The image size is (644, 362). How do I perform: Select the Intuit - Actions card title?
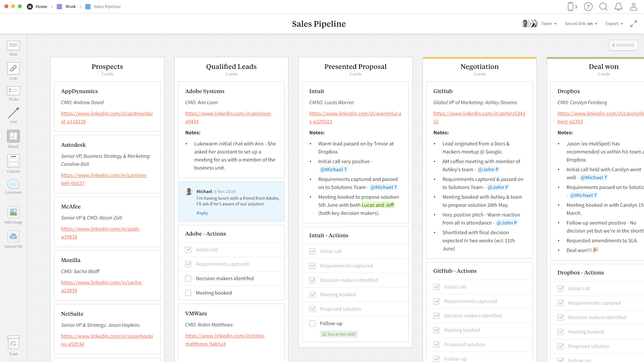pyautogui.click(x=329, y=235)
